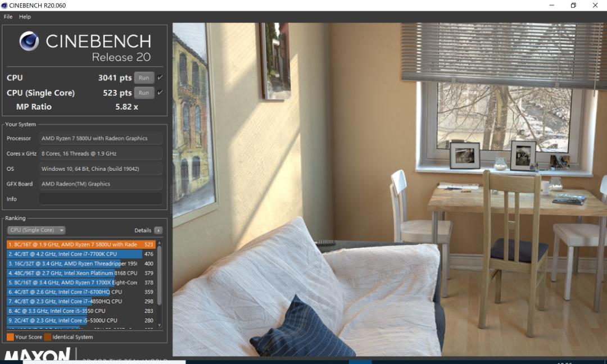Run the CPU Single Core benchmark
The height and width of the screenshot is (364, 607).
click(x=144, y=93)
